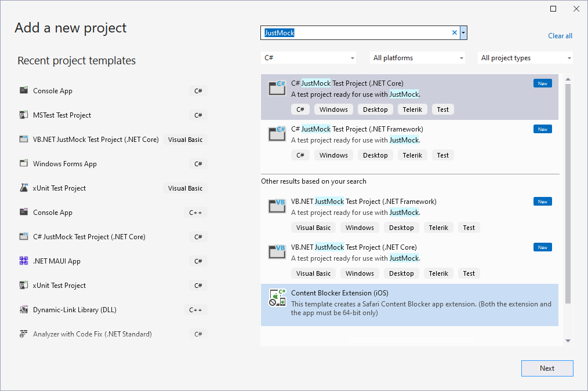588x391 pixels.
Task: Clear the JustMock search text
Action: point(454,32)
